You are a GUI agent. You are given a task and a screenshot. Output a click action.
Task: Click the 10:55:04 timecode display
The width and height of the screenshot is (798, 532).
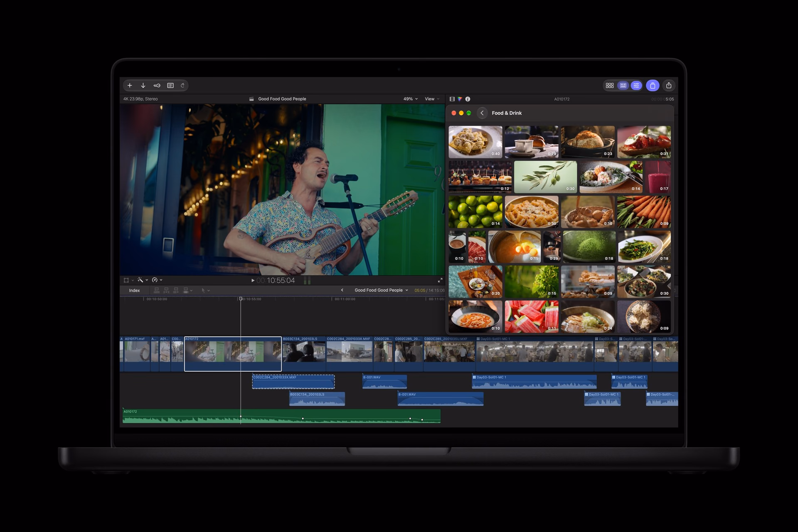point(276,281)
